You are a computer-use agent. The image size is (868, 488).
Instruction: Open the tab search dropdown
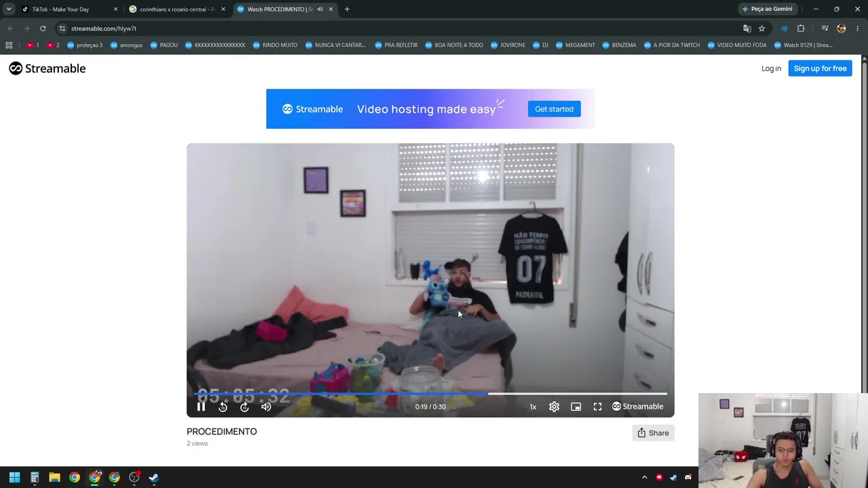coord(9,9)
